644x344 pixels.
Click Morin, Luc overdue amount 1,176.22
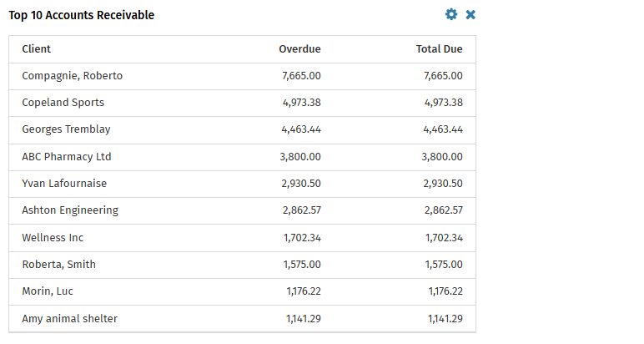click(x=304, y=291)
